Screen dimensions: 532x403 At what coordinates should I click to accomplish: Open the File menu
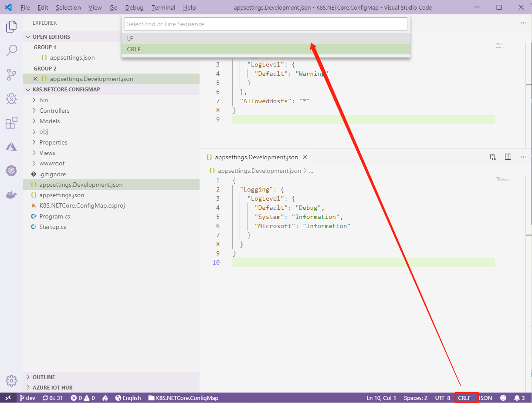[25, 7]
